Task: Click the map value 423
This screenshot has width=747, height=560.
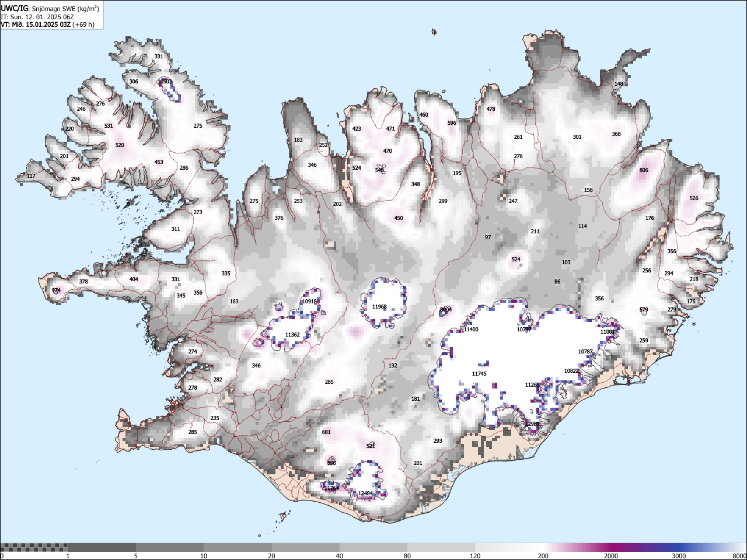Action: pyautogui.click(x=357, y=129)
